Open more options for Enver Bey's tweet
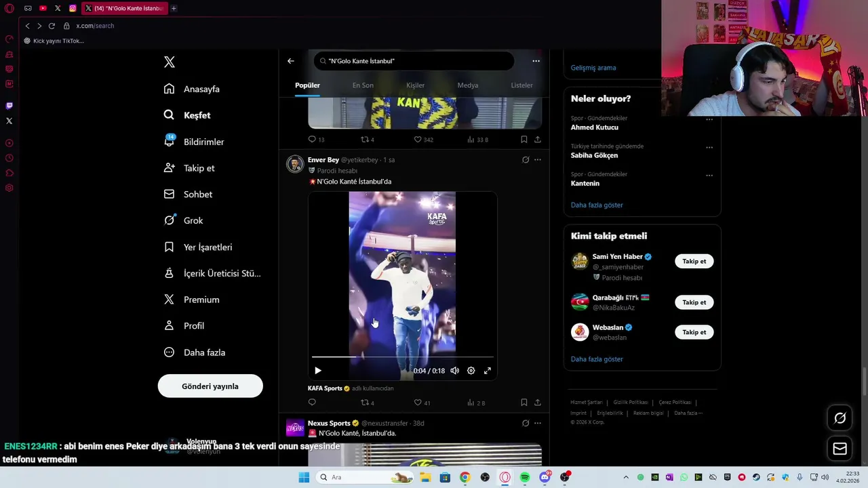The width and height of the screenshot is (868, 488). point(538,160)
